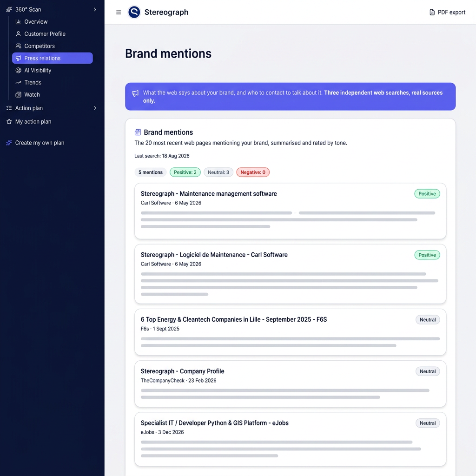
Task: Select Press relations menu item
Action: (x=52, y=58)
